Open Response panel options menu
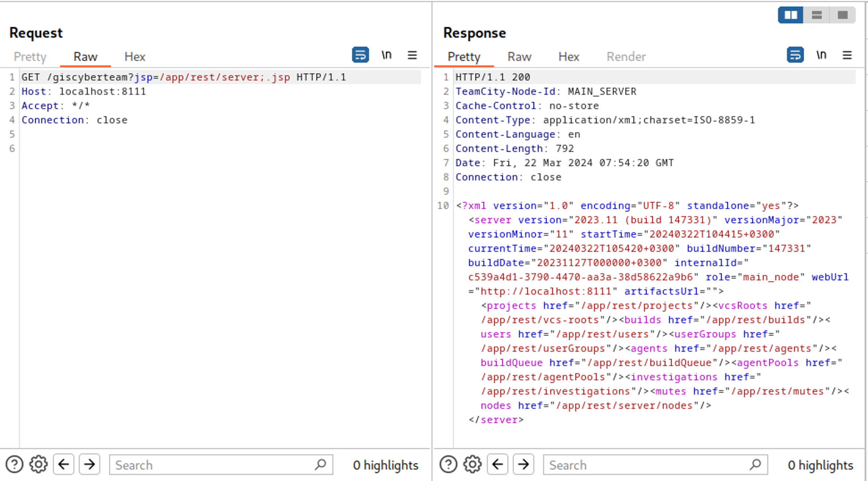This screenshot has height=481, width=868. coord(847,55)
